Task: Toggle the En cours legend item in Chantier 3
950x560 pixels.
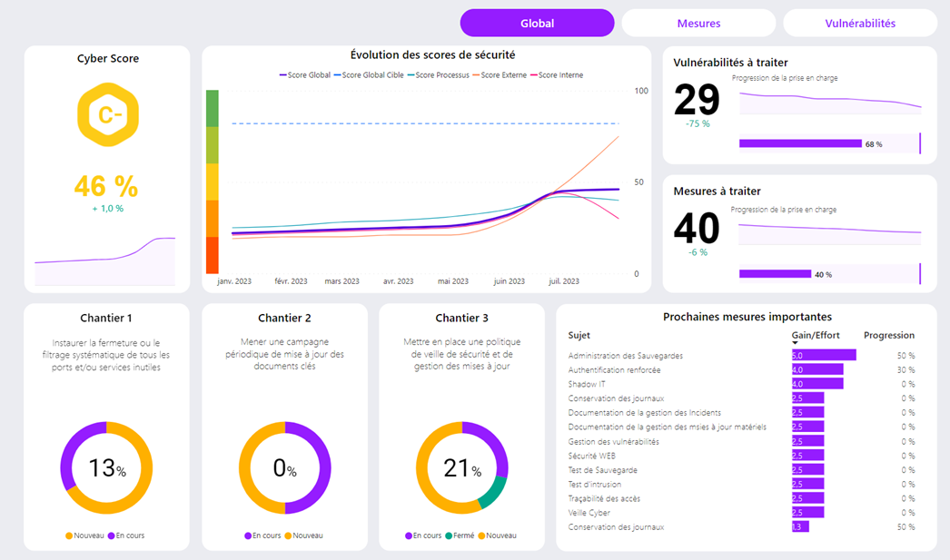Action: 423,535
